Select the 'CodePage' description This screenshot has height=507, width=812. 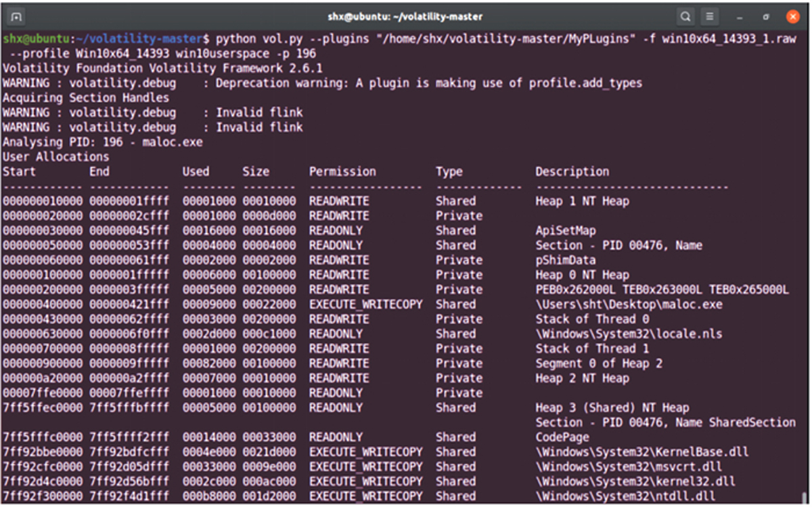coord(562,437)
